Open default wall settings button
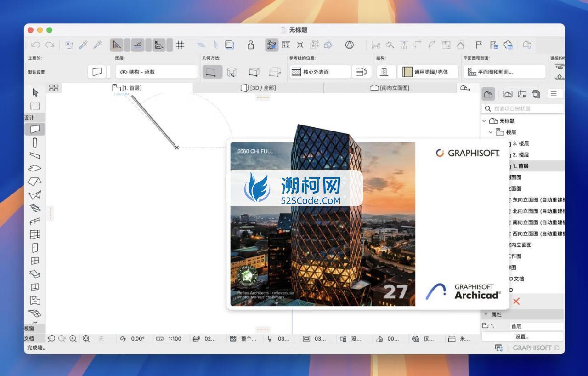The width and height of the screenshot is (588, 376). click(x=97, y=72)
